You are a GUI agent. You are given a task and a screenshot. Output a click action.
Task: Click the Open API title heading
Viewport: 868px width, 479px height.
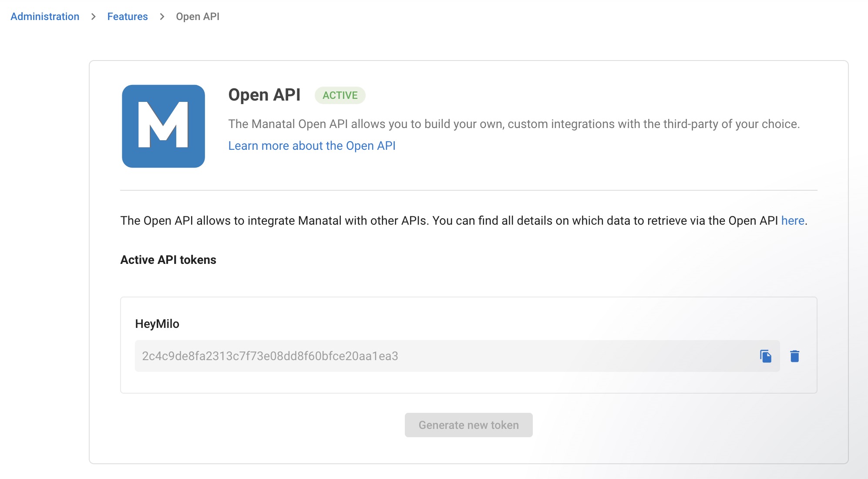tap(264, 95)
